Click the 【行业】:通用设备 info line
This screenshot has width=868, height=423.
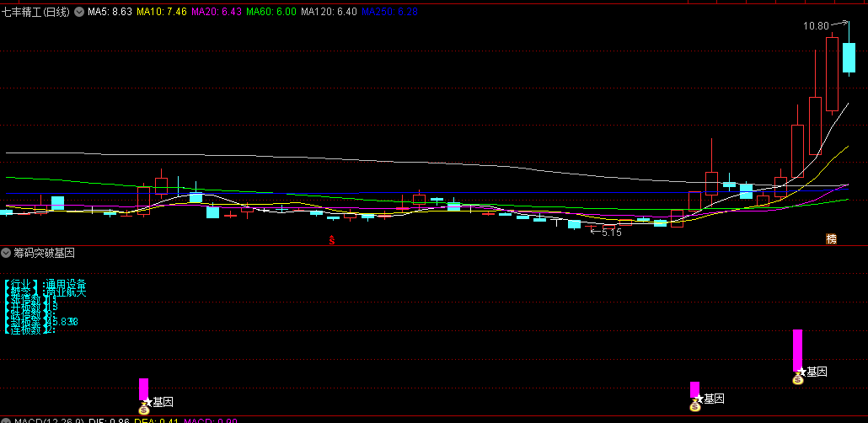coord(46,285)
